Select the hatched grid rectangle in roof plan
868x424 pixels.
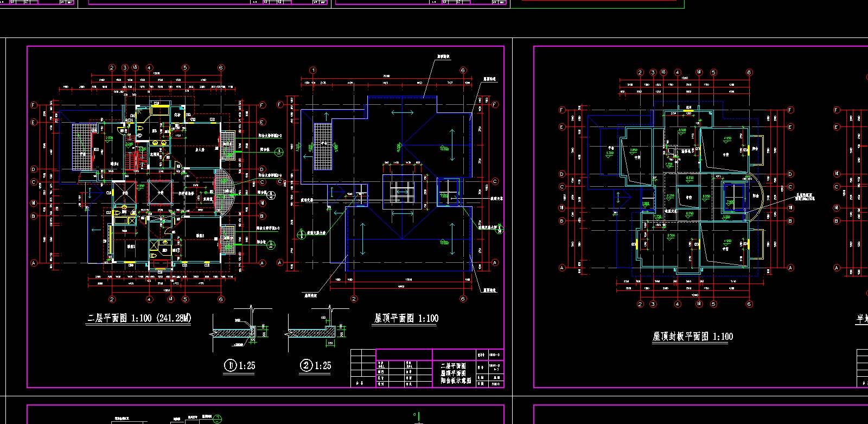(323, 146)
